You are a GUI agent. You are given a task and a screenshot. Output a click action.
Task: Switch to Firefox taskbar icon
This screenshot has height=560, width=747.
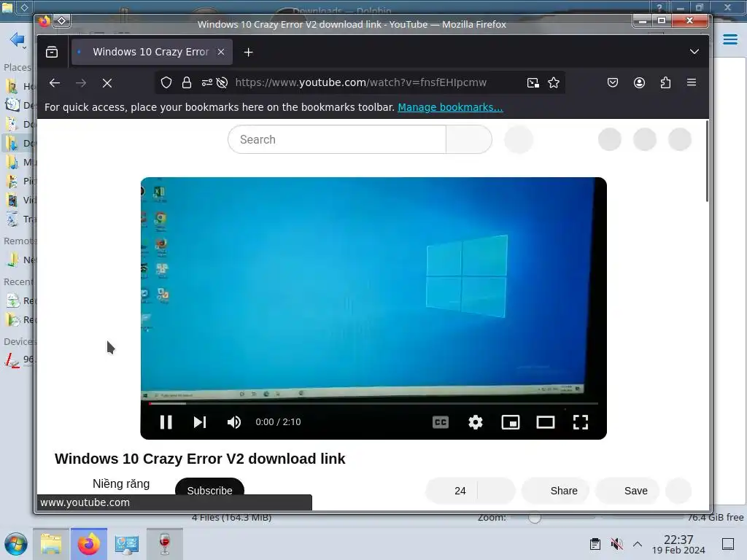point(89,544)
